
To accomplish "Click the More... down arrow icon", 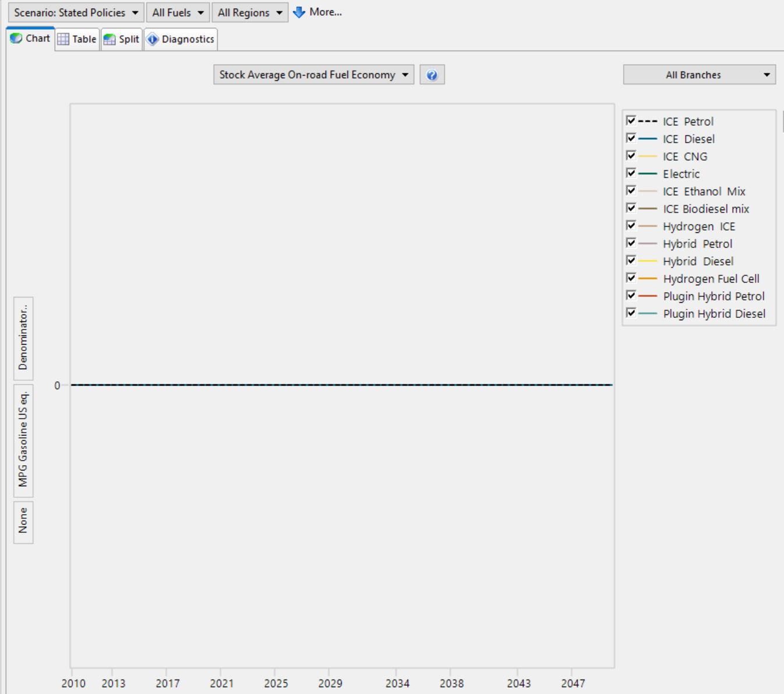I will click(x=299, y=12).
